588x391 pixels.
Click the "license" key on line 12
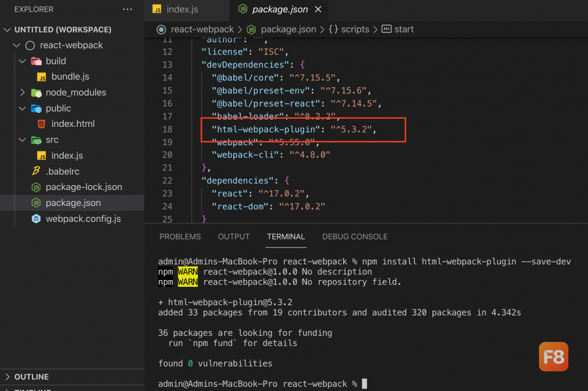pyautogui.click(x=225, y=51)
